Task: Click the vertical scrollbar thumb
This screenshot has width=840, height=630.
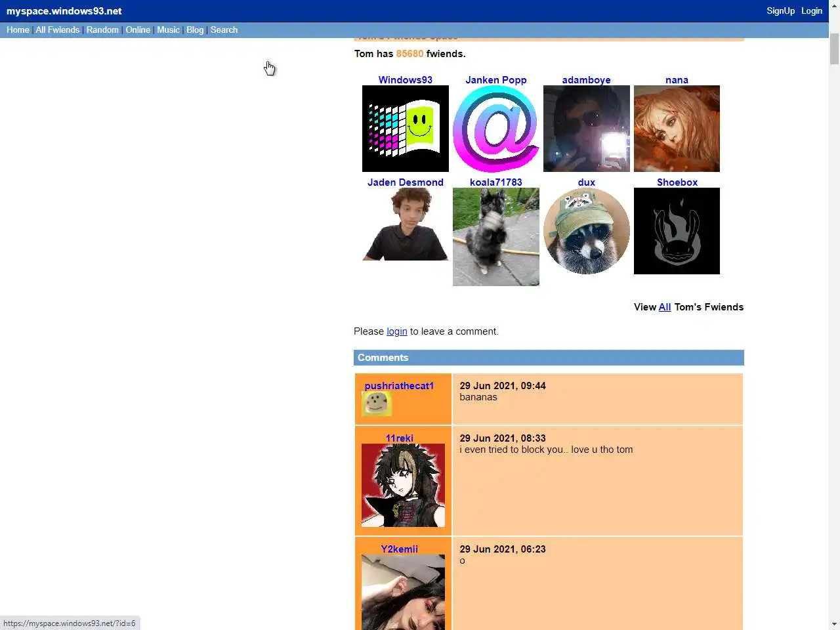Action: pyautogui.click(x=834, y=49)
